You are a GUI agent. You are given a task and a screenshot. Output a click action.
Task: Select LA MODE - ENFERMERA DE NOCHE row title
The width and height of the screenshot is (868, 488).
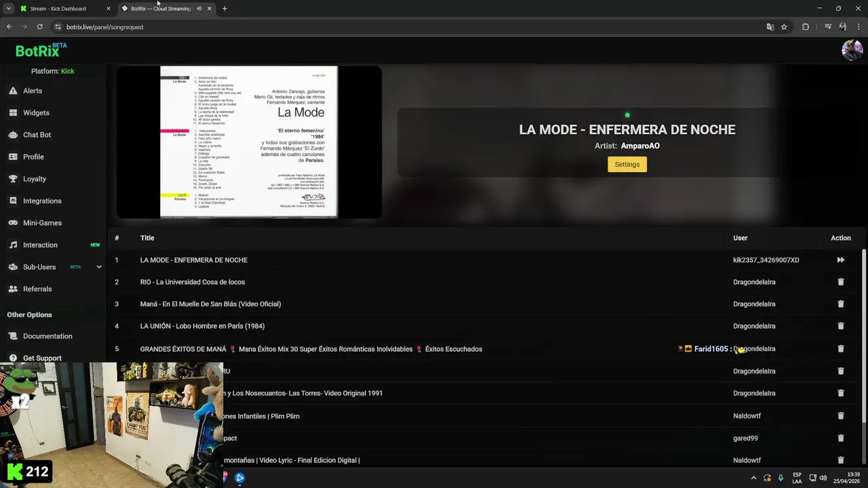[194, 260]
